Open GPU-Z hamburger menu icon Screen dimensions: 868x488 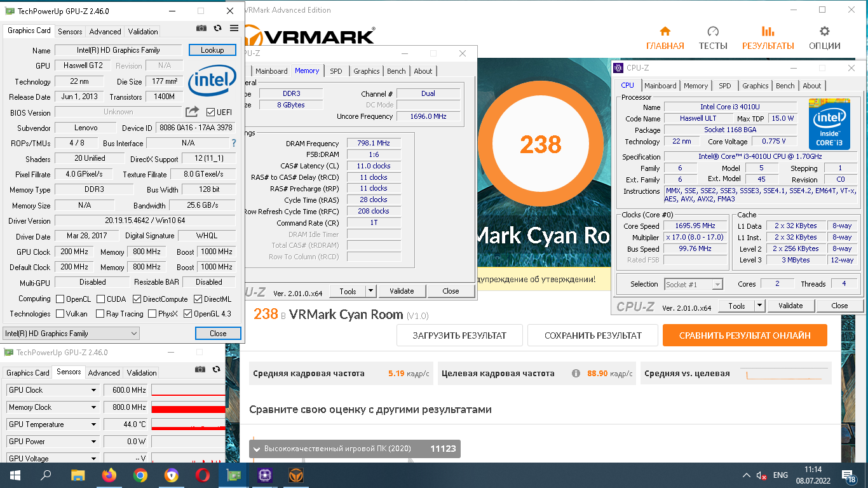[x=234, y=29]
